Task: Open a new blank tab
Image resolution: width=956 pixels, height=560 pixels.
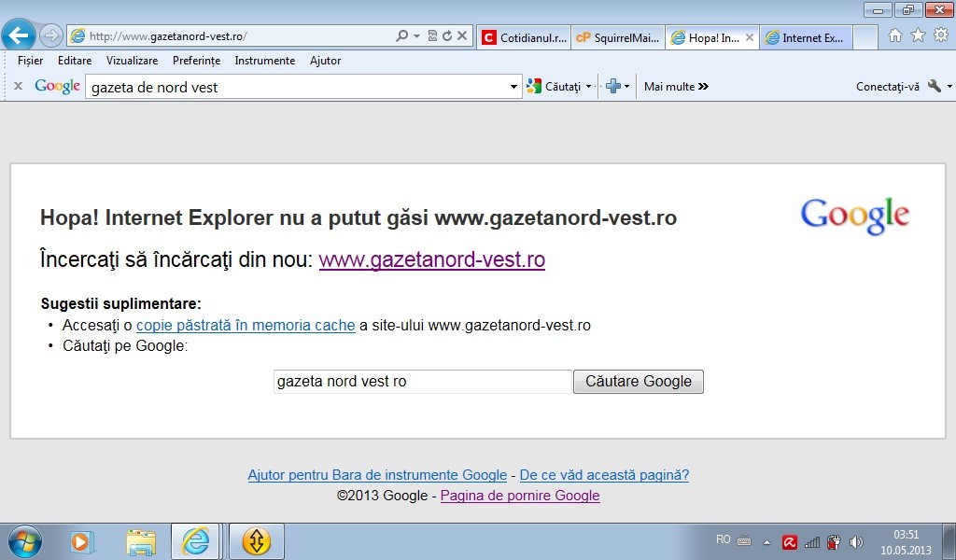Action: (x=865, y=37)
